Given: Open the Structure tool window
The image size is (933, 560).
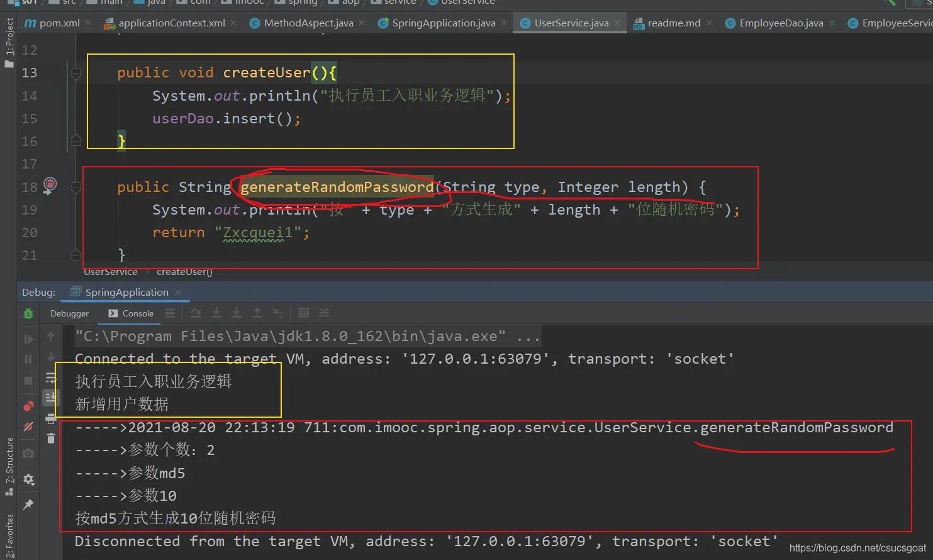Looking at the screenshot, I should tap(9, 466).
